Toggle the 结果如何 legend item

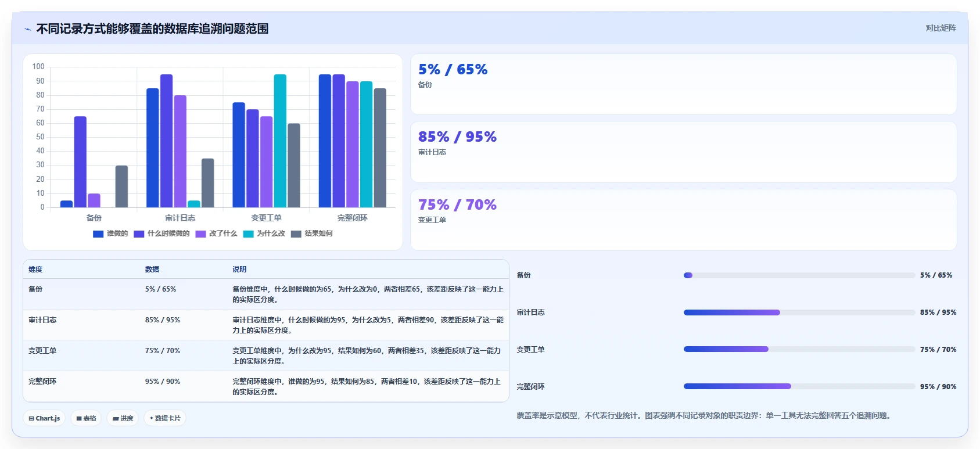coord(312,234)
